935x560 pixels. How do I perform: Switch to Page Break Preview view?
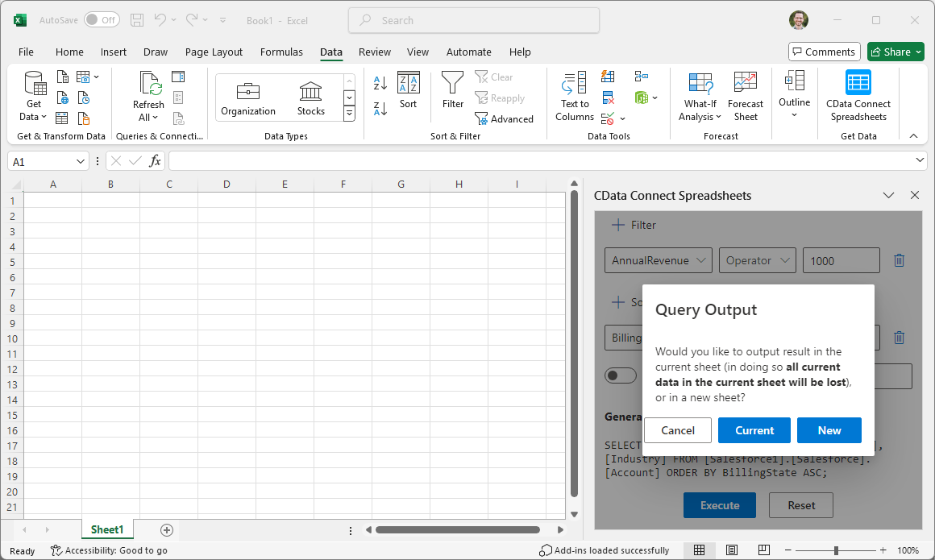(x=764, y=550)
